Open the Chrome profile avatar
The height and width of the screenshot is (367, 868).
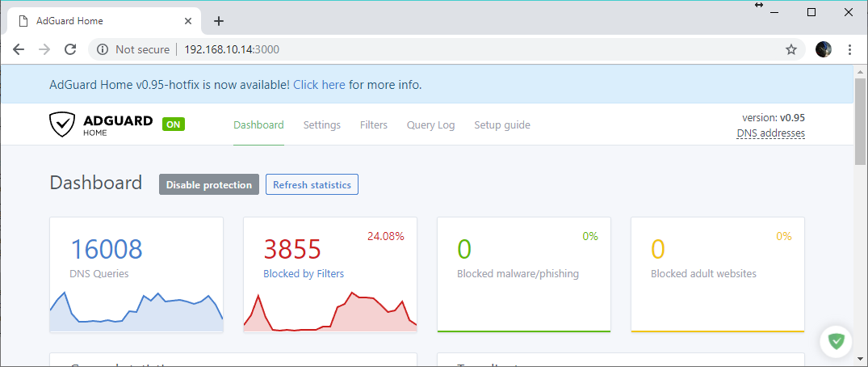pos(823,50)
